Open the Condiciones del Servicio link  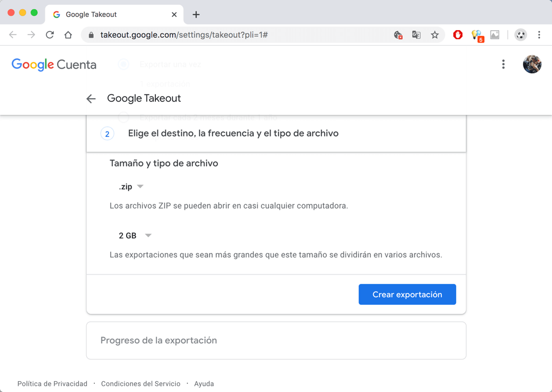(x=141, y=383)
